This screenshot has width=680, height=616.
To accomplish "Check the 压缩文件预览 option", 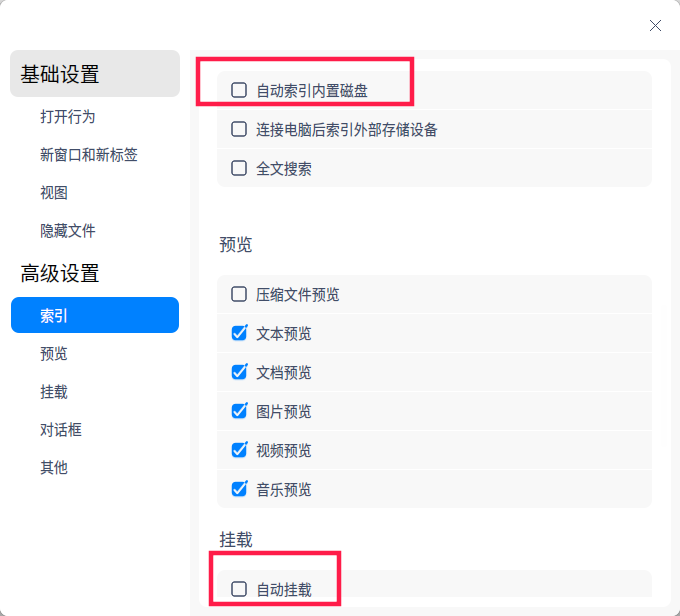I will (239, 294).
